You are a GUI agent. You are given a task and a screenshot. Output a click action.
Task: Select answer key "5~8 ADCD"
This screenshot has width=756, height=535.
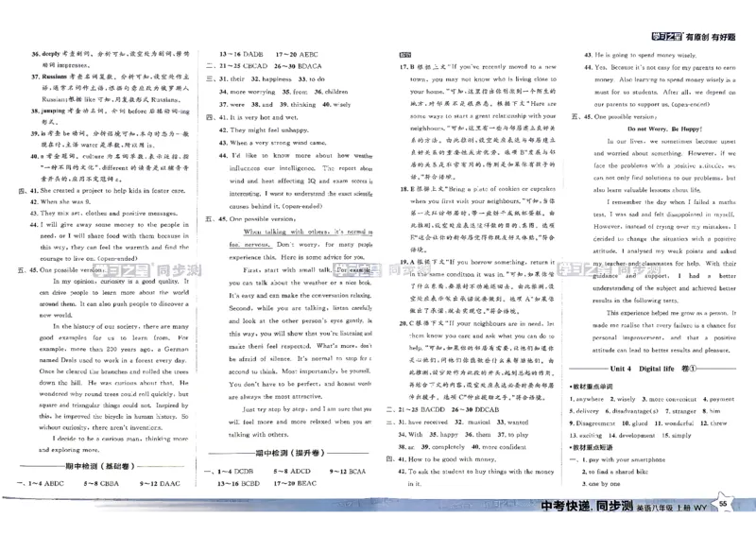[292, 471]
